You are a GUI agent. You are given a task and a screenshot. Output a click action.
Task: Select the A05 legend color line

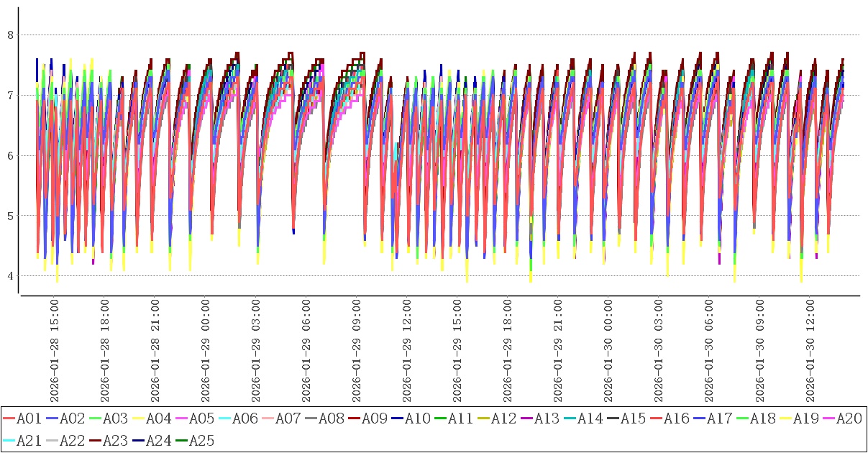(x=181, y=419)
